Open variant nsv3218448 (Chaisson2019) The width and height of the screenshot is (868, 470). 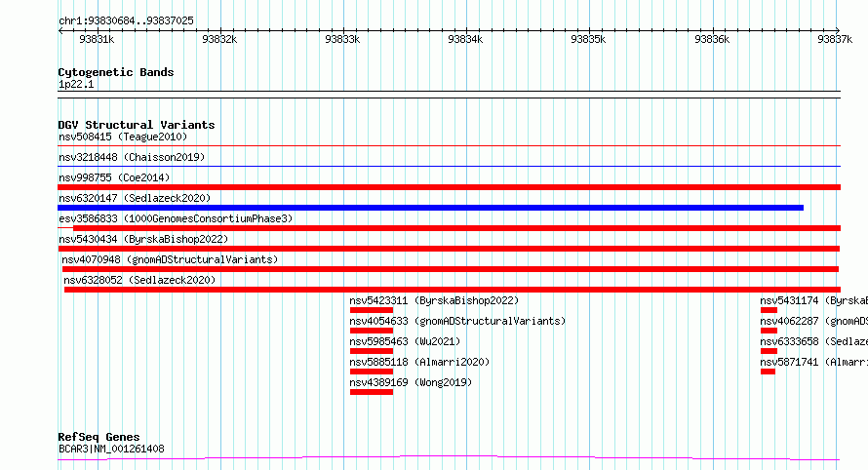click(x=132, y=157)
